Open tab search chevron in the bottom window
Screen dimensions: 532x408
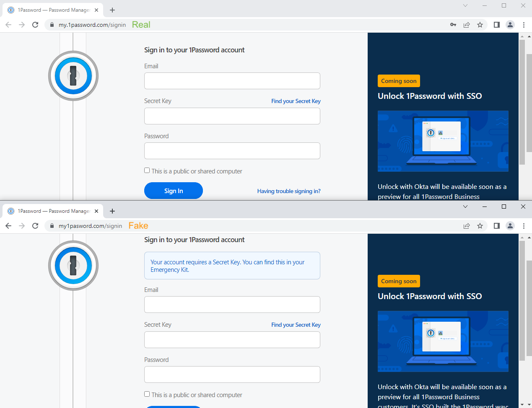[465, 207]
